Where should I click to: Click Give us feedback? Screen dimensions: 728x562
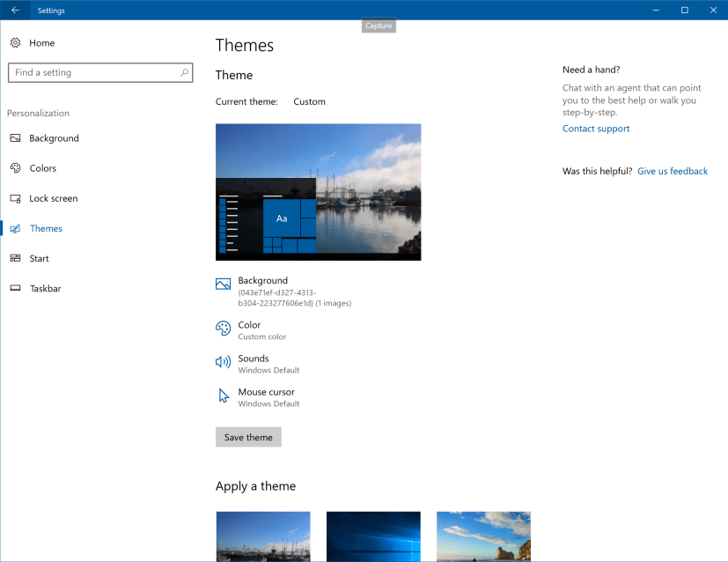click(672, 171)
